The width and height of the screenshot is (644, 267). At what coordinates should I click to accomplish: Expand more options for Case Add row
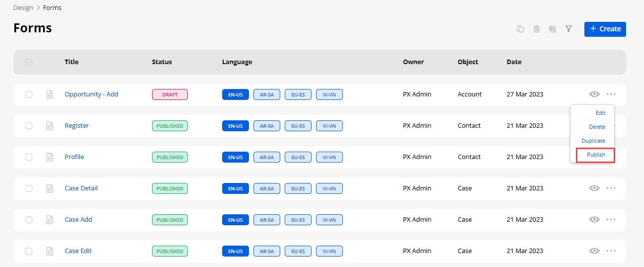[x=611, y=220]
